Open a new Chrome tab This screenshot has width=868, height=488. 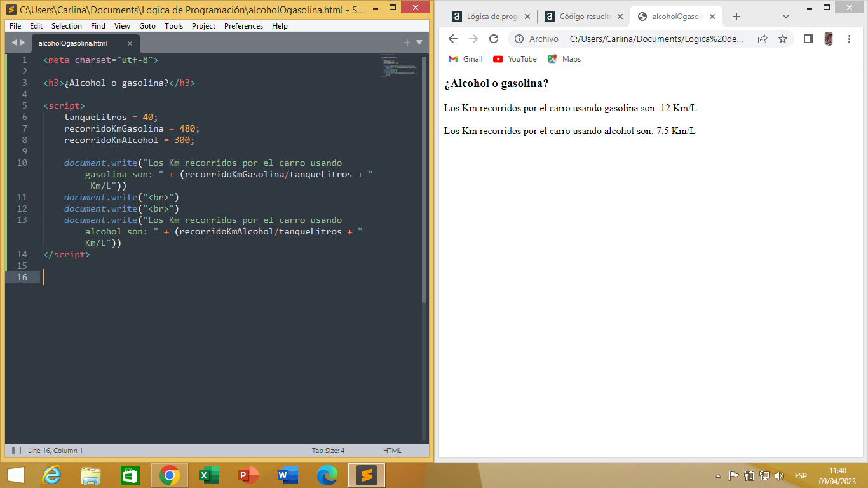(736, 17)
